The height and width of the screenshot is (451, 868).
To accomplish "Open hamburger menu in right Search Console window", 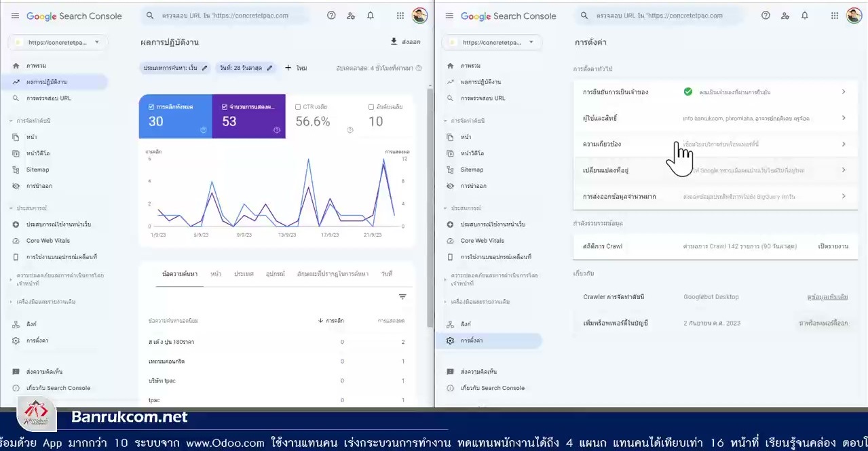I will pos(449,16).
